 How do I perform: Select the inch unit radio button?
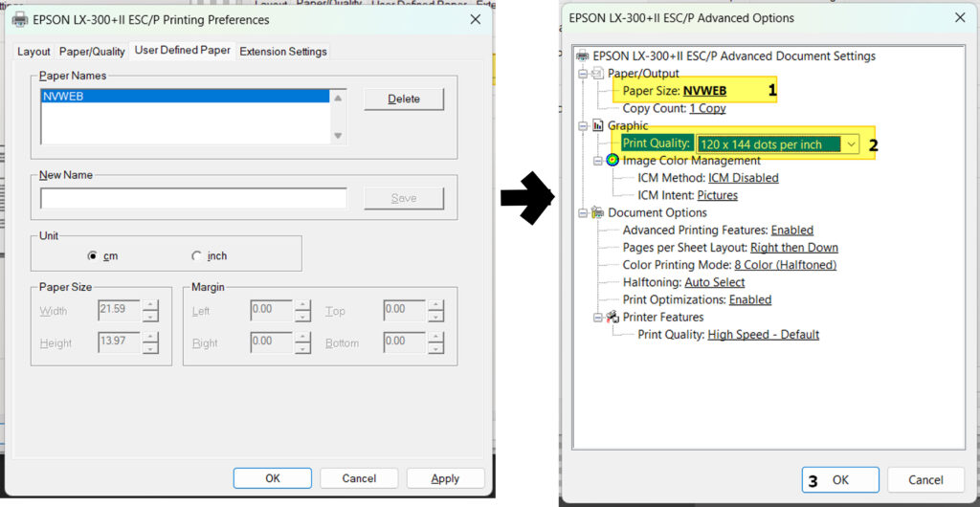click(197, 256)
